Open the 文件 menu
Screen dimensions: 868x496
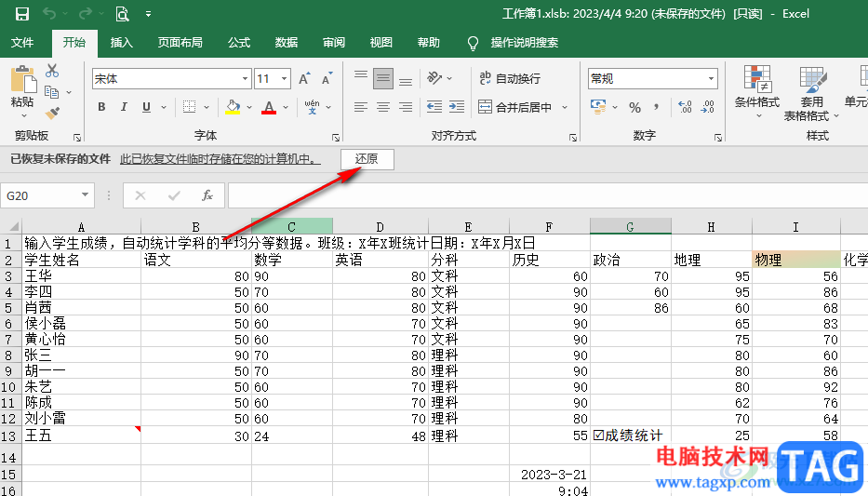point(22,43)
